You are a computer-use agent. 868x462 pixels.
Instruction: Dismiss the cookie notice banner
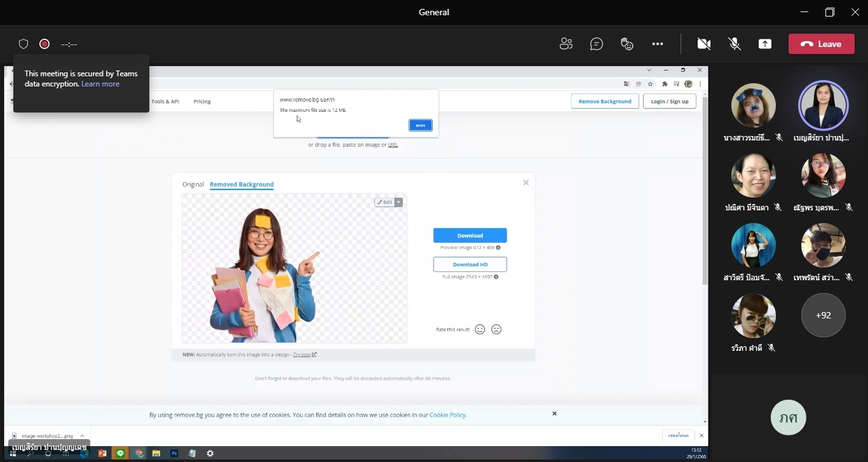(554, 414)
